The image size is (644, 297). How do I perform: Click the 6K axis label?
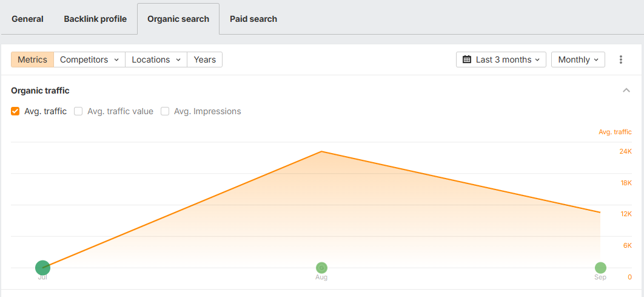tap(628, 245)
